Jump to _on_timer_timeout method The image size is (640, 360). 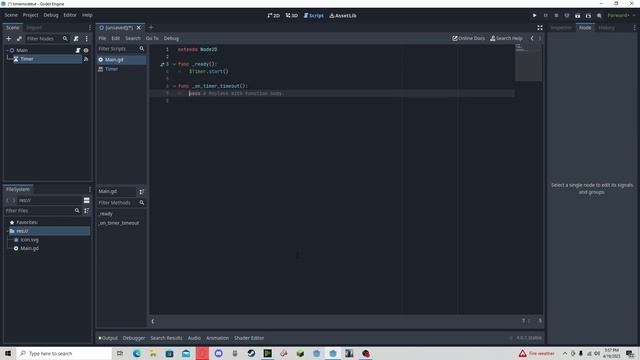tap(118, 223)
